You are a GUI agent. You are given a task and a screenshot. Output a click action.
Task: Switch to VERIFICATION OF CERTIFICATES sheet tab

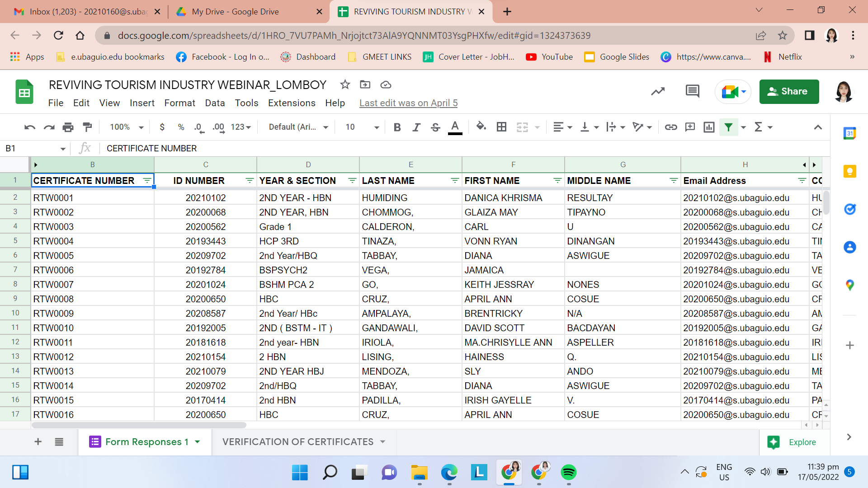coord(298,442)
